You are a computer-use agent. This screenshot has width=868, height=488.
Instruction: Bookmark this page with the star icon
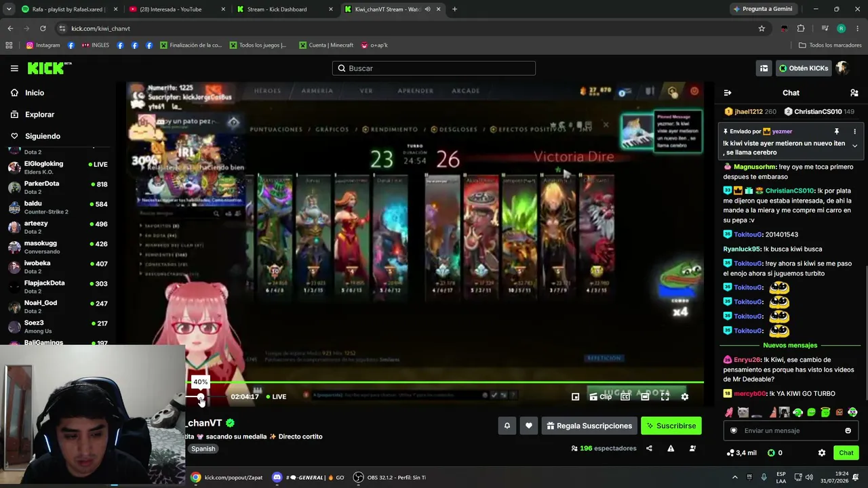[x=762, y=28]
